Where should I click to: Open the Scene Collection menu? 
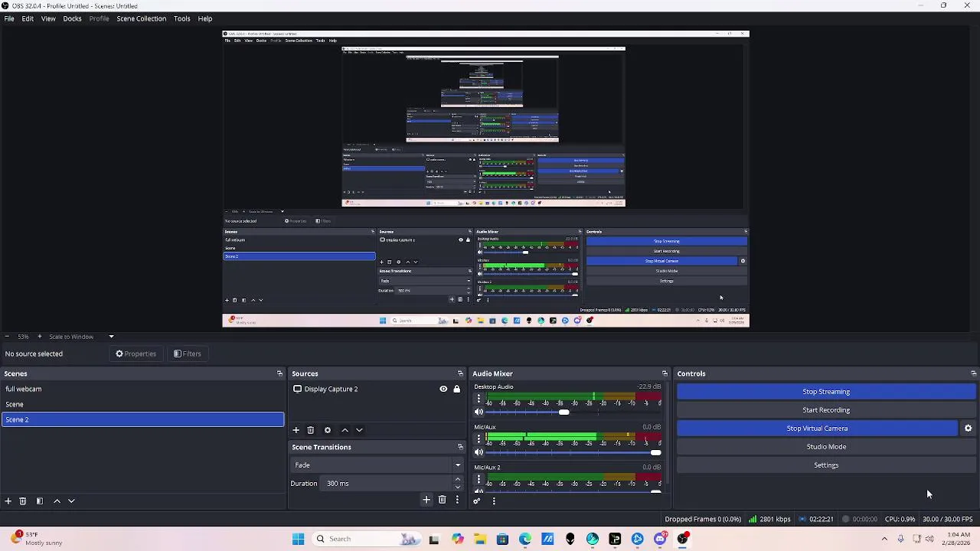point(141,18)
